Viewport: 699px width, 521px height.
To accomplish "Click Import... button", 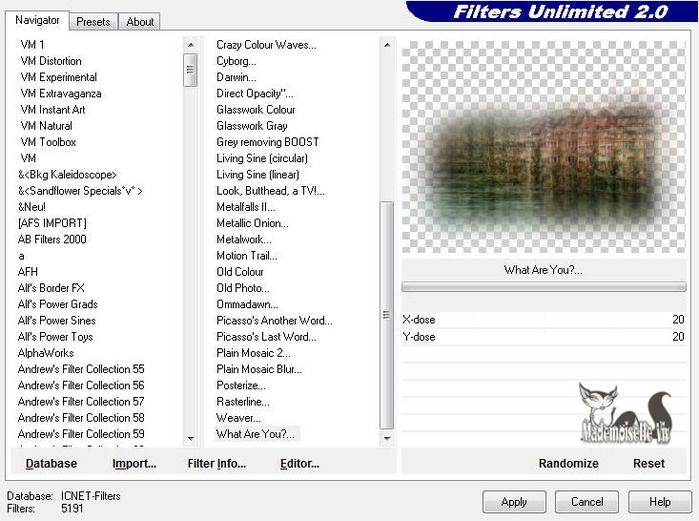I will click(134, 464).
